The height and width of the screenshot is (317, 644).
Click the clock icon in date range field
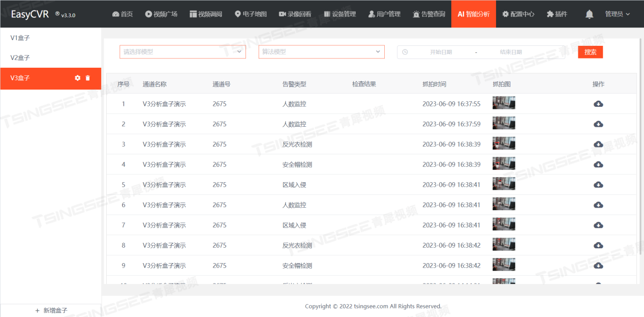point(405,52)
